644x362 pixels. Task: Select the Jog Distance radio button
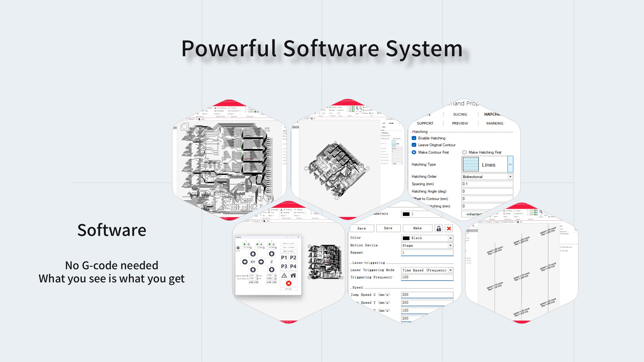[x=247, y=279]
